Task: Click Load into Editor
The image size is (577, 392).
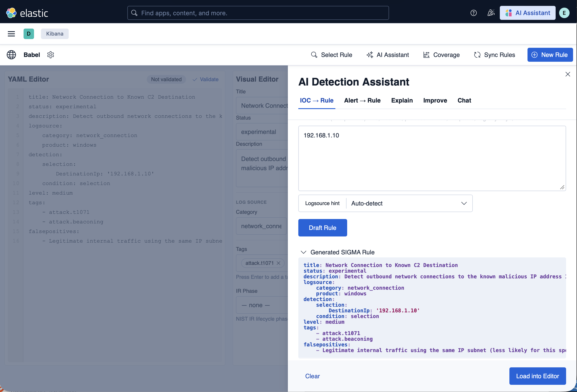Action: [538, 376]
